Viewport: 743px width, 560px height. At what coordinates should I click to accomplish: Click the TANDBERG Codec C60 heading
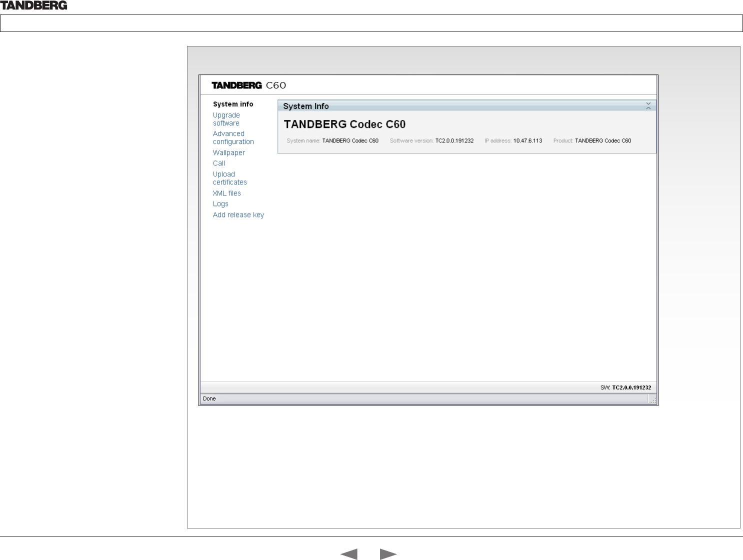344,124
